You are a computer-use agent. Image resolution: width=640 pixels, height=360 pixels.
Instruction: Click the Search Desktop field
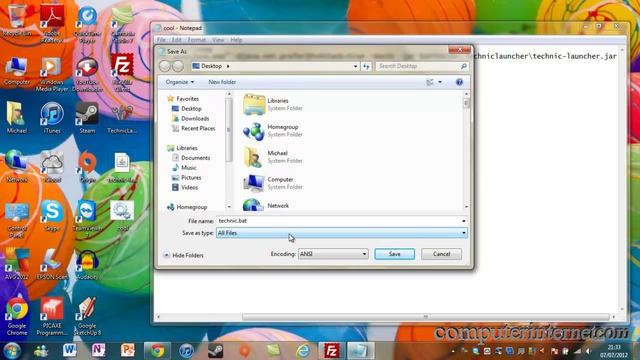[422, 66]
